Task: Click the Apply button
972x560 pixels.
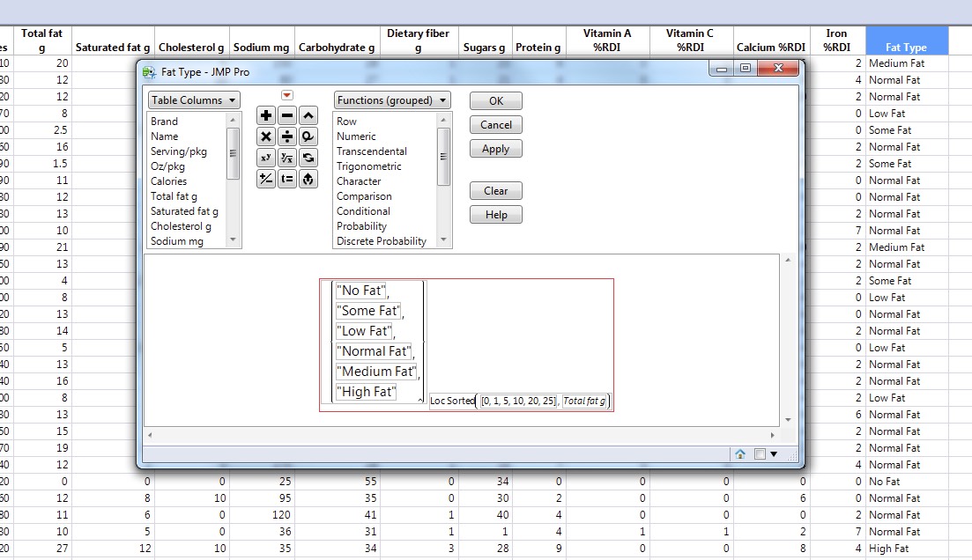Action: pyautogui.click(x=495, y=148)
